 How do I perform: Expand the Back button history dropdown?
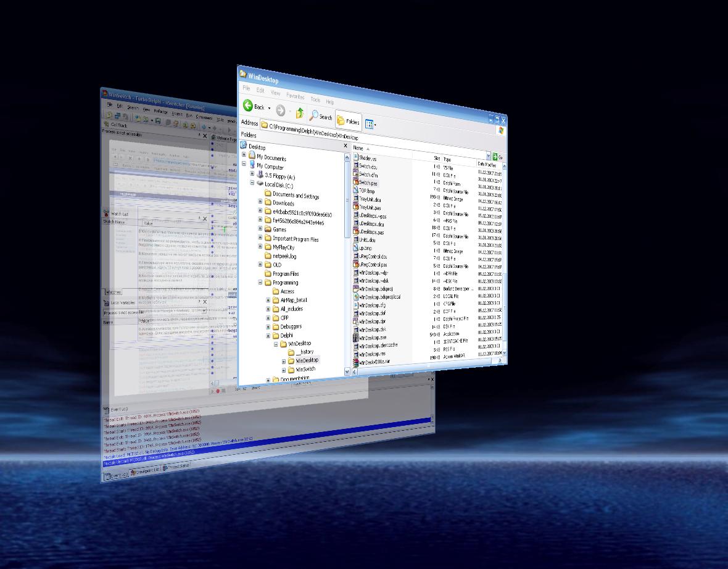click(x=268, y=107)
